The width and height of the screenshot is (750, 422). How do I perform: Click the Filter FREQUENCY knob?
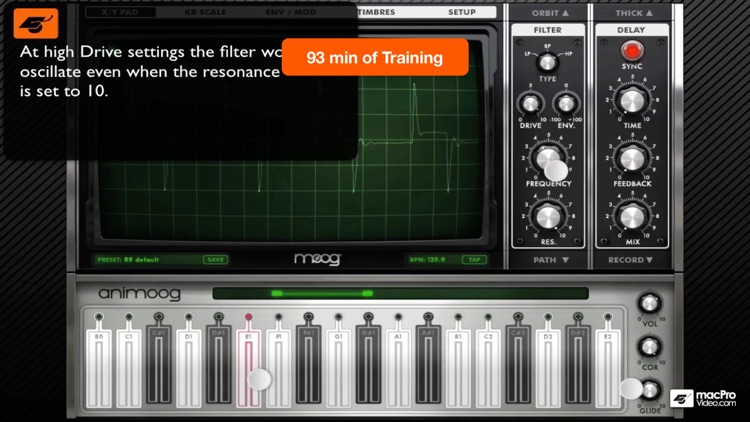pos(548,158)
